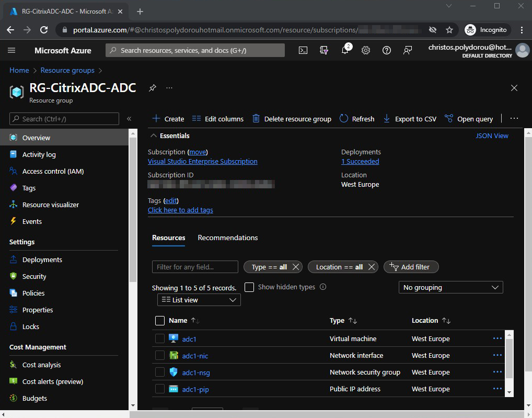Select the adc1-nic row checkbox
Viewport: 532px width, 418px height.
[x=160, y=355]
